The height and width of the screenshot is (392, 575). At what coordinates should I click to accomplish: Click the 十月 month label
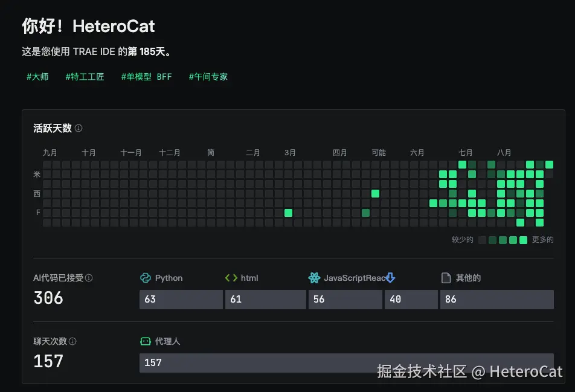(x=88, y=153)
